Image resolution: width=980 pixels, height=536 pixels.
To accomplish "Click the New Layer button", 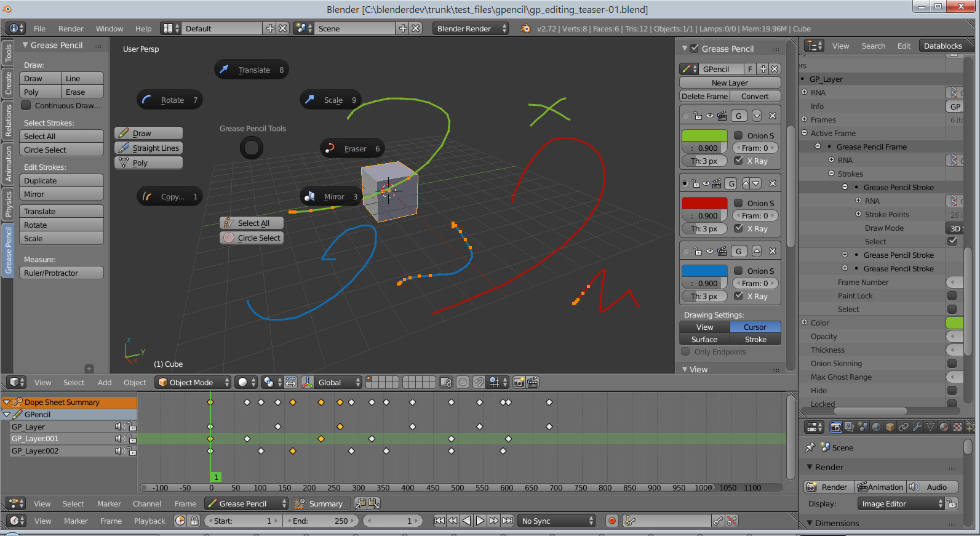I will tap(730, 82).
